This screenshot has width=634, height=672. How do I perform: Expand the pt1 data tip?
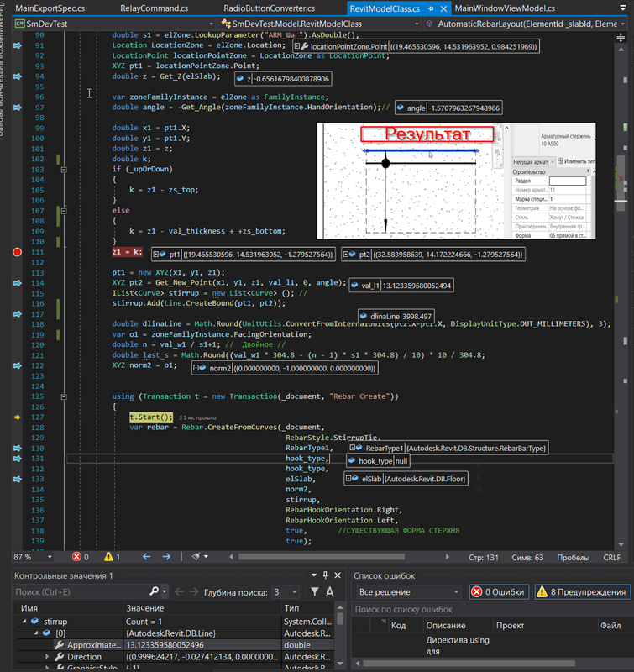click(156, 255)
